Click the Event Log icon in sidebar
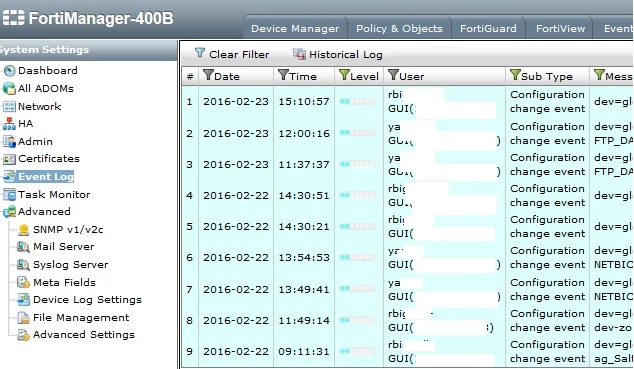Image resolution: width=634 pixels, height=369 pixels. point(9,177)
